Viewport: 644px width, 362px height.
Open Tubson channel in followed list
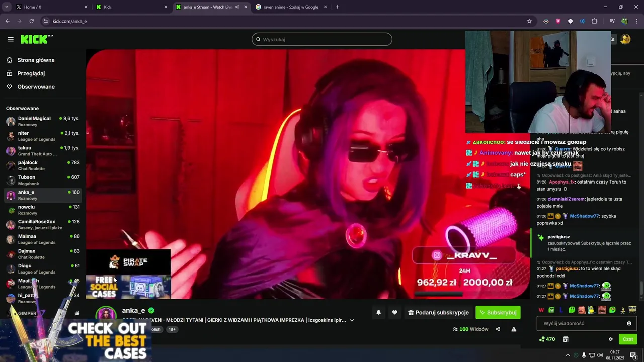pyautogui.click(x=42, y=180)
